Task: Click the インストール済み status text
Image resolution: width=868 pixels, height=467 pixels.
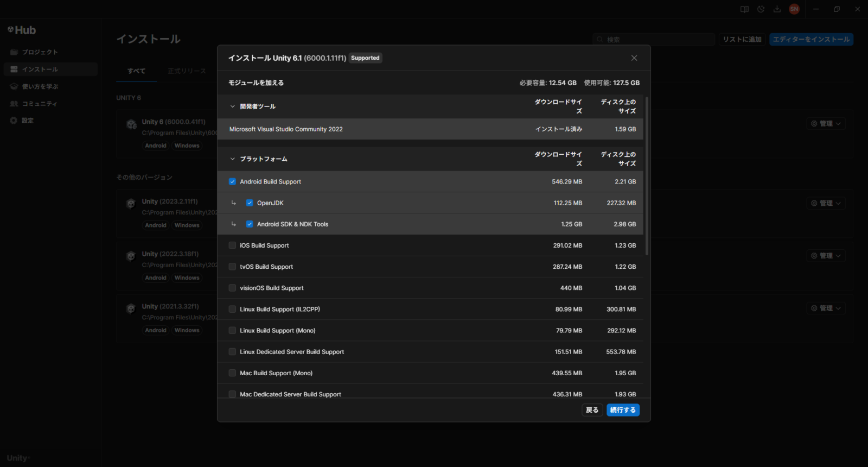Action: tap(559, 129)
